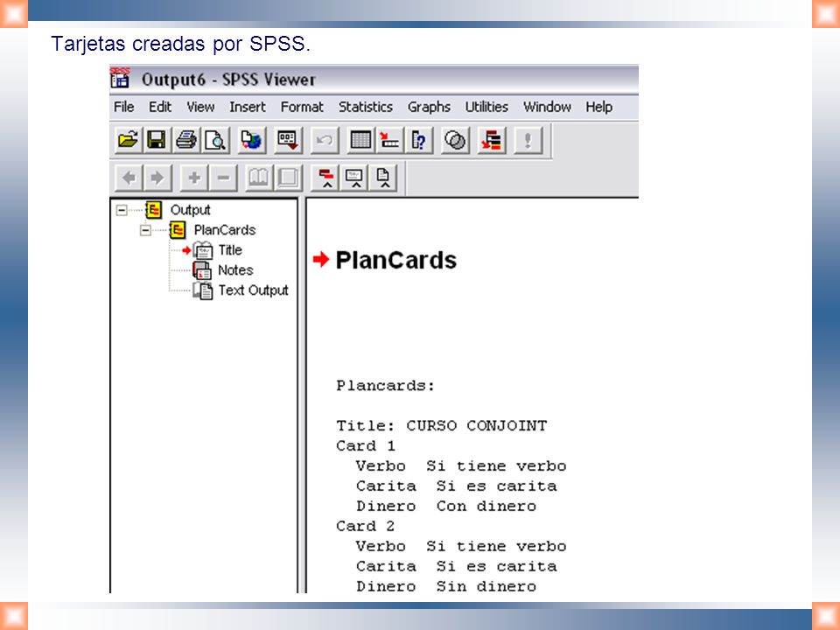Click the Hide closed book icon
Viewport: 840px width, 630px height.
pyautogui.click(x=288, y=178)
